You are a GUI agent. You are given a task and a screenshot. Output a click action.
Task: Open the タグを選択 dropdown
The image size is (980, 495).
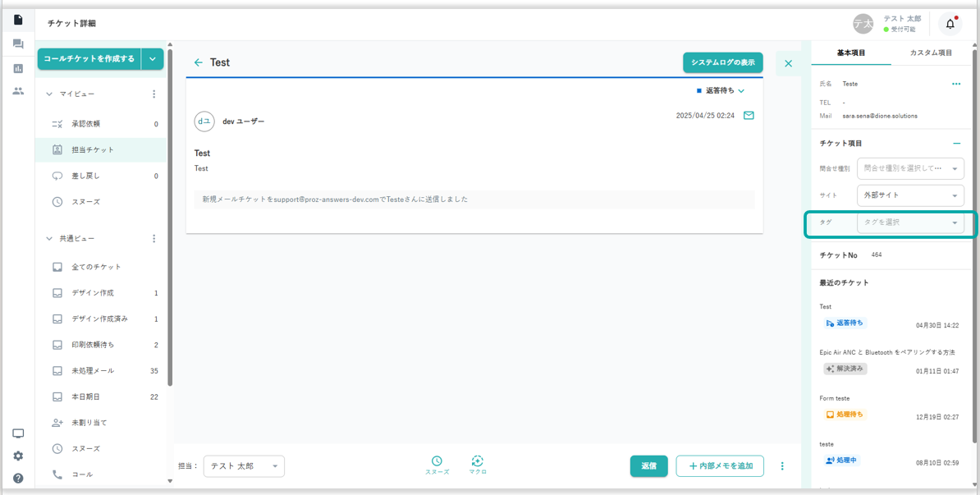click(x=910, y=222)
